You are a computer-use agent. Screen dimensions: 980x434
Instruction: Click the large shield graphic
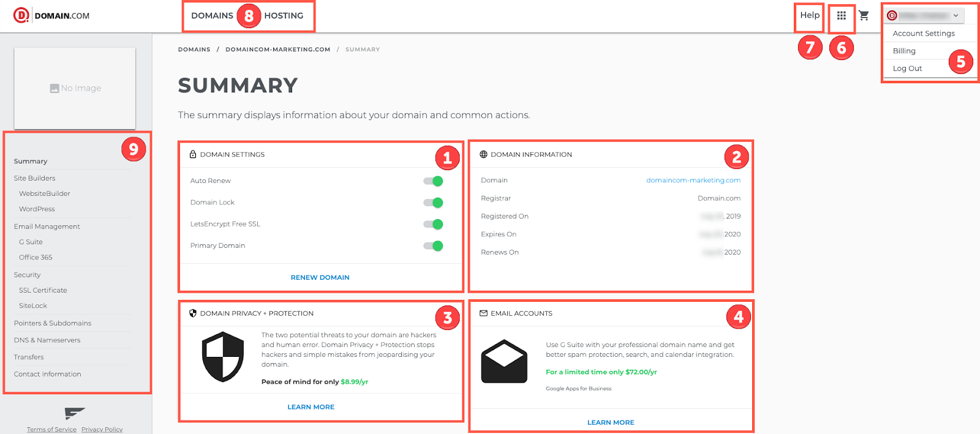[x=223, y=357]
